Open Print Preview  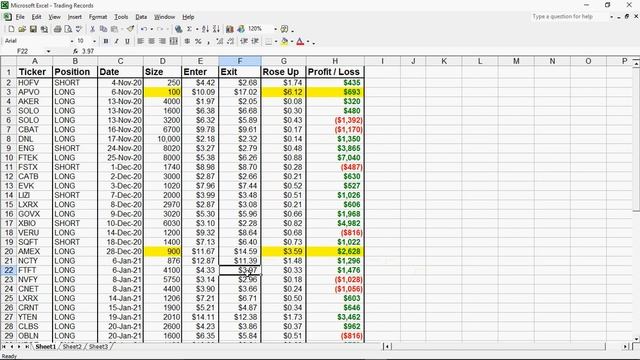[68, 29]
